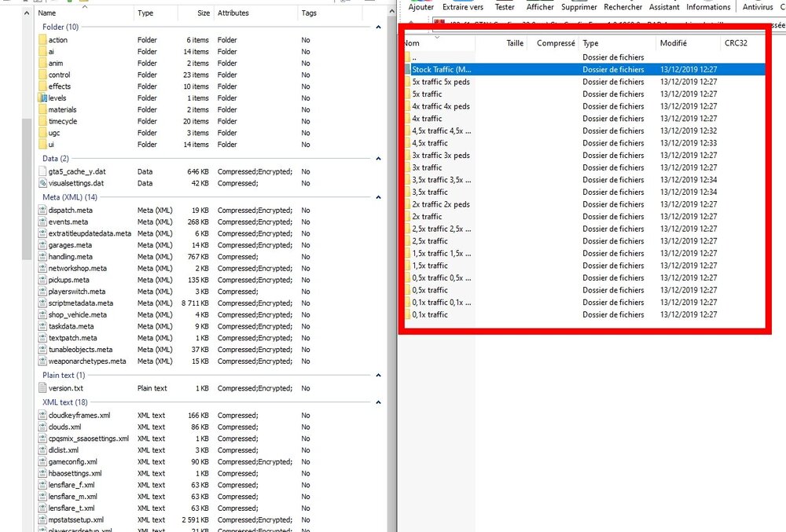This screenshot has width=786, height=532.
Task: Click the version.txt document icon
Action: pos(42,388)
